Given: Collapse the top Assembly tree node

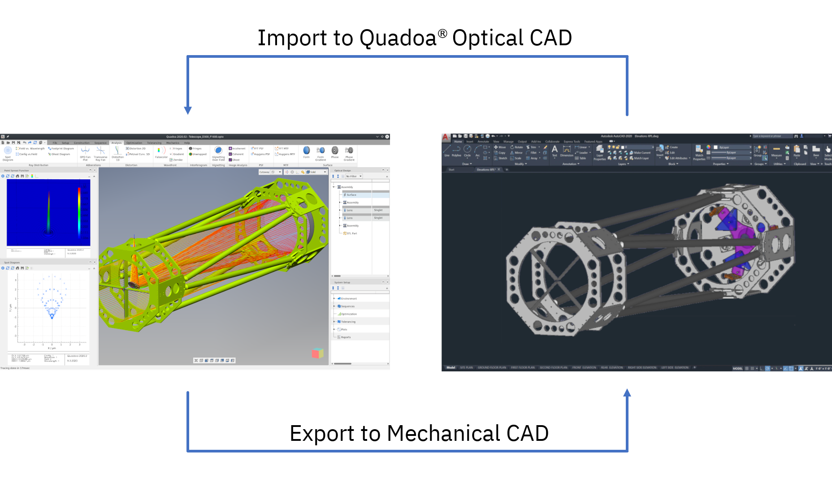Looking at the screenshot, I should [x=334, y=187].
